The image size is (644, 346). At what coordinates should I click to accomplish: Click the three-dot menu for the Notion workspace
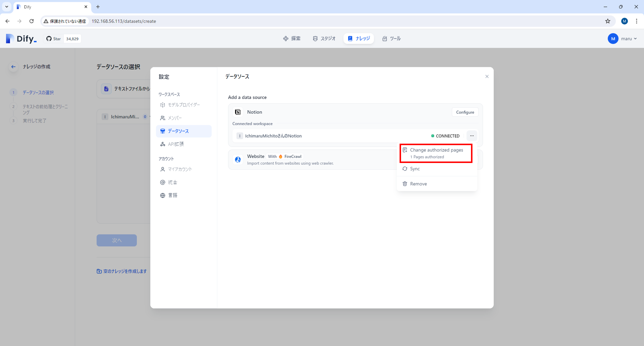click(471, 136)
